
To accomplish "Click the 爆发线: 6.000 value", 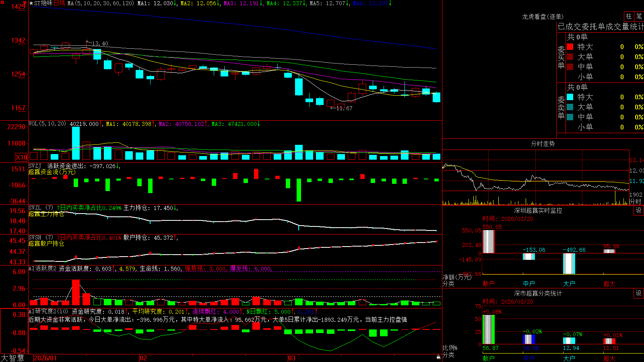I will click(251, 268).
